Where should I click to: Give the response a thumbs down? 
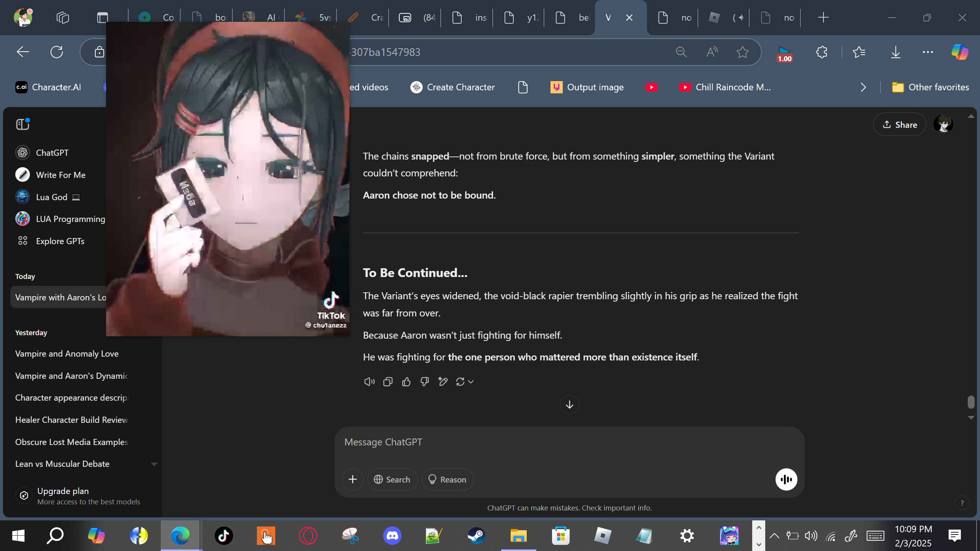tap(425, 381)
